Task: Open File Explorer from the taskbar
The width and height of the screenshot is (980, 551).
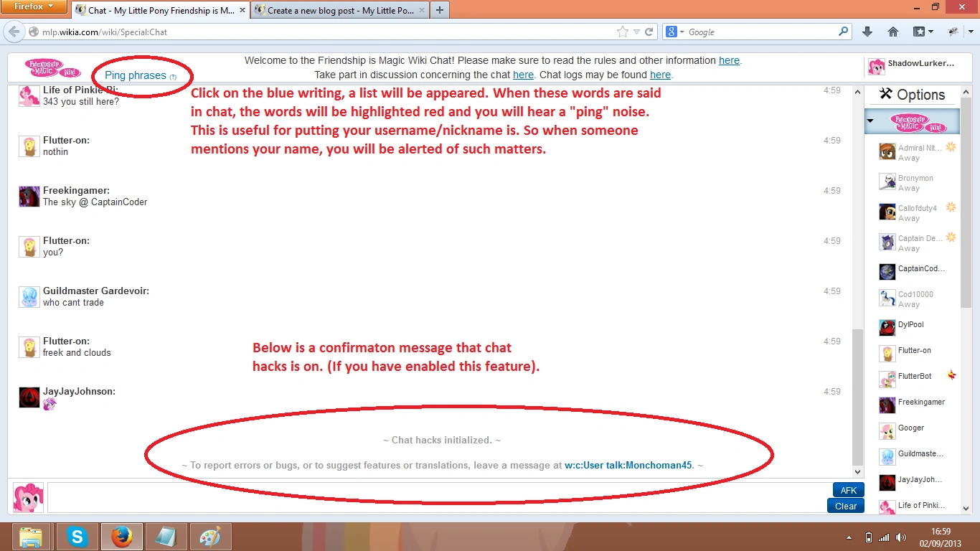Action: [32, 537]
